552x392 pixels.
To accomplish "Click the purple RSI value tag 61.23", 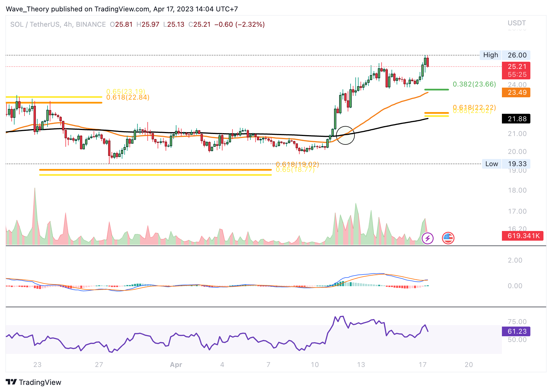I will [517, 331].
